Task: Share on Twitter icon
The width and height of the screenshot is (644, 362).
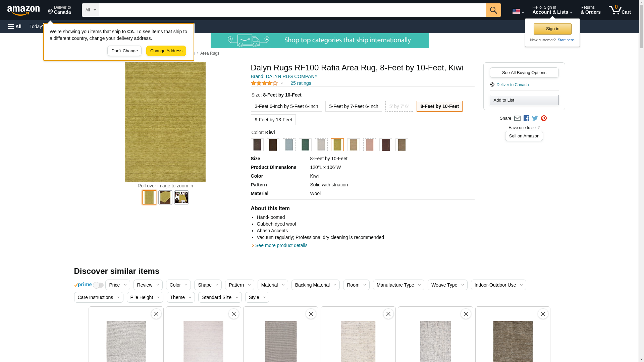Action: click(x=535, y=118)
